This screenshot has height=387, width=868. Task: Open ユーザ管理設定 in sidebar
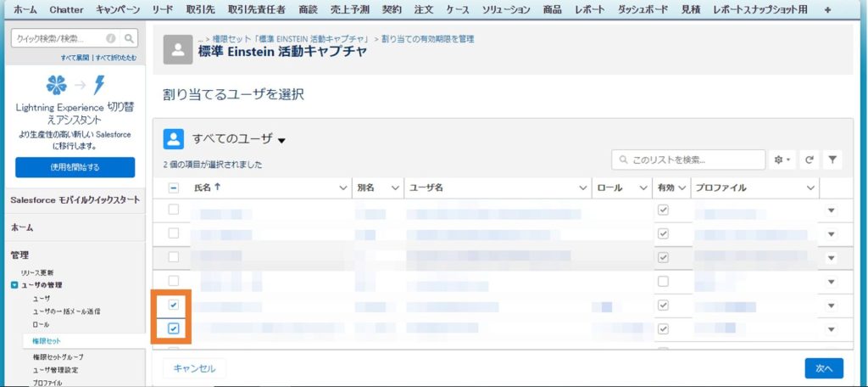pos(55,370)
